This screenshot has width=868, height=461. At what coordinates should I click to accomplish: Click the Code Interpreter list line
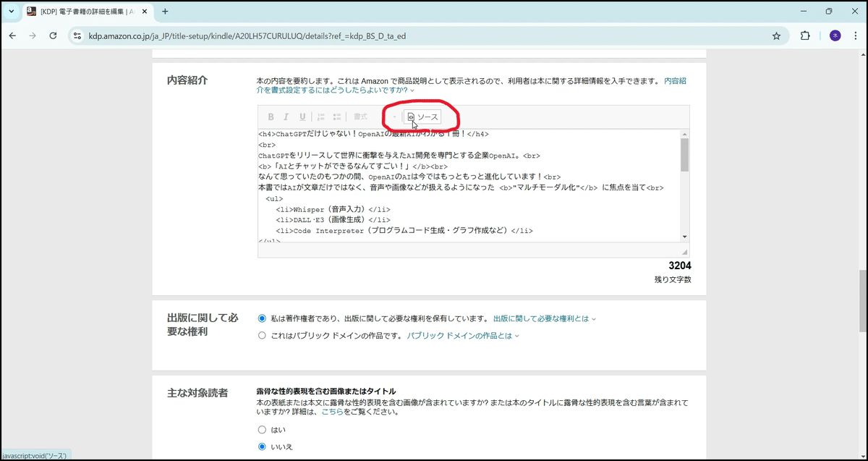click(404, 231)
